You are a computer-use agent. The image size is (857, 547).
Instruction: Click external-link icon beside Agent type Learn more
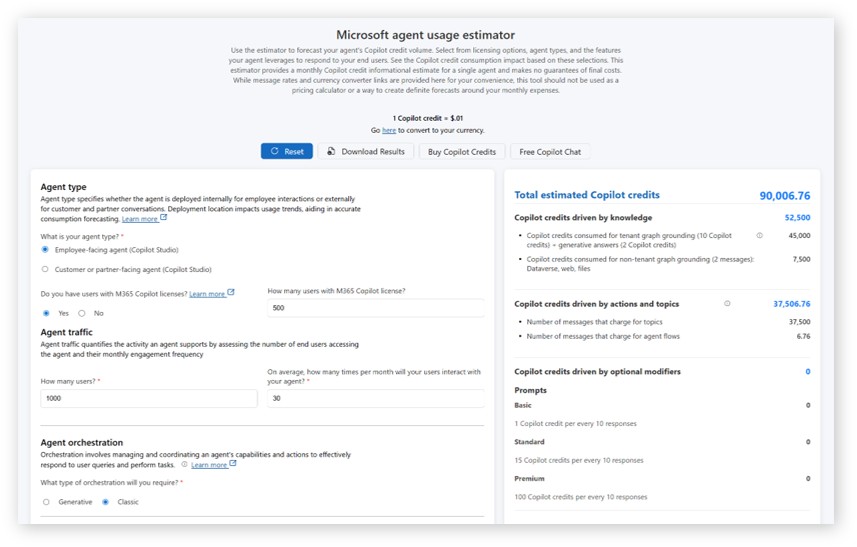coord(164,218)
